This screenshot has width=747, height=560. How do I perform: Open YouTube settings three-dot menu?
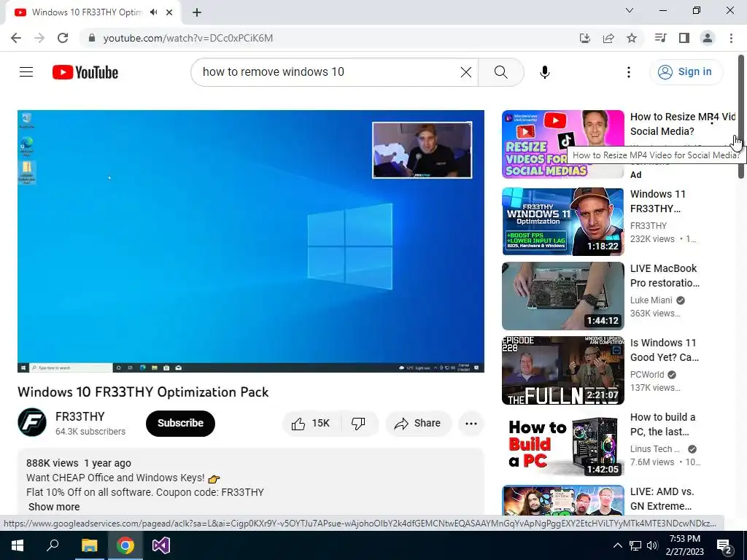point(628,72)
